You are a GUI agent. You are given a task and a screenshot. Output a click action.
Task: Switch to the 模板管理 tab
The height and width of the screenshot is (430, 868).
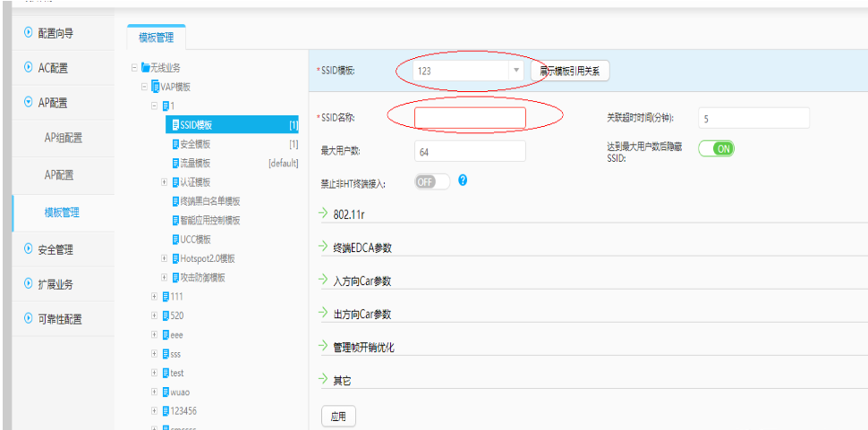[x=156, y=38]
